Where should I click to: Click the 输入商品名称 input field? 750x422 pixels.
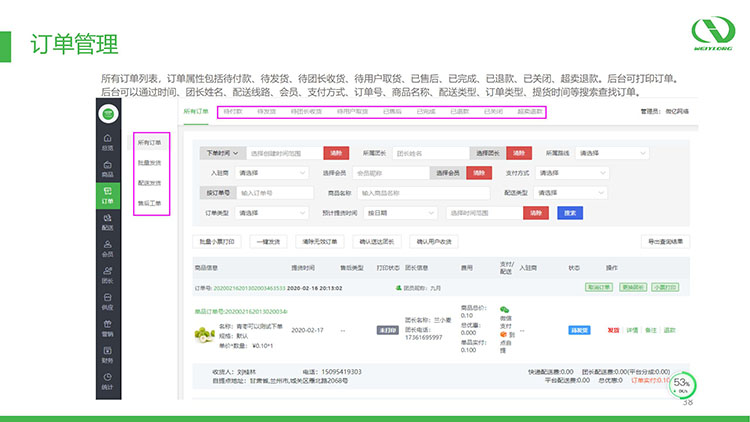pos(423,193)
